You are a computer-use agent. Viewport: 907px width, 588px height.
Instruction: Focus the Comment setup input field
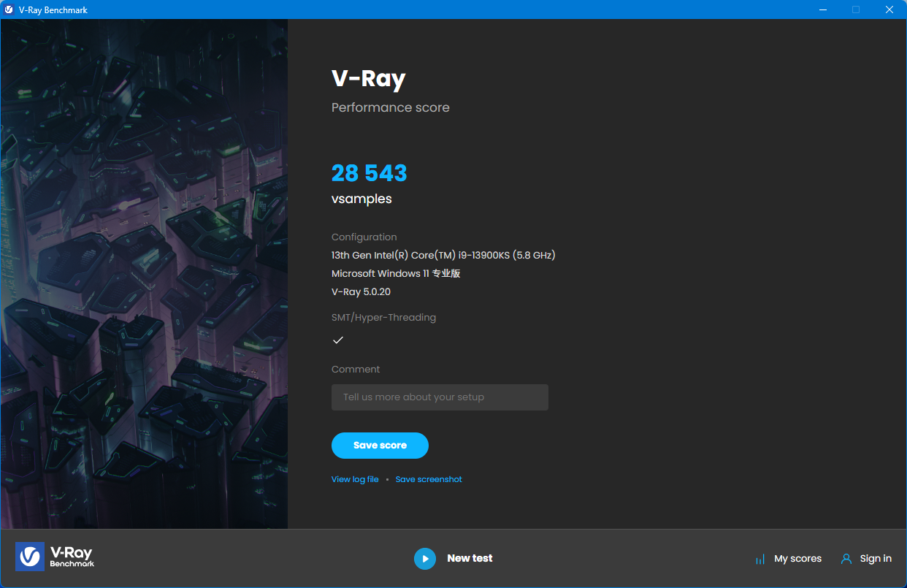pyautogui.click(x=440, y=397)
